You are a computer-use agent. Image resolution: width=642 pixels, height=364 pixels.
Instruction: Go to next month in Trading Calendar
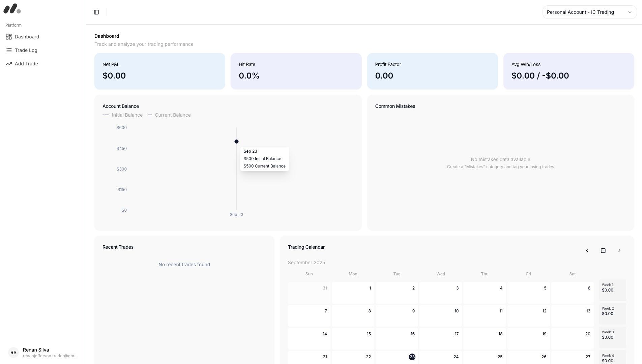click(619, 250)
